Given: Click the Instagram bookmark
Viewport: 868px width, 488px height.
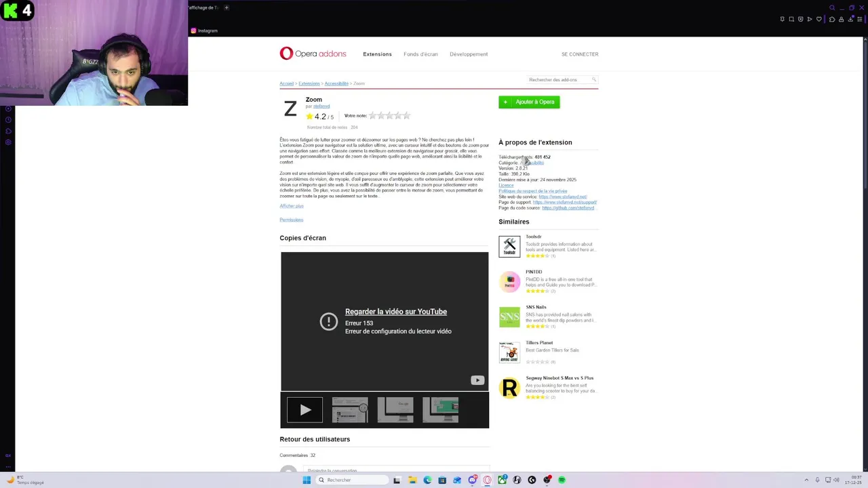Looking at the screenshot, I should (204, 30).
